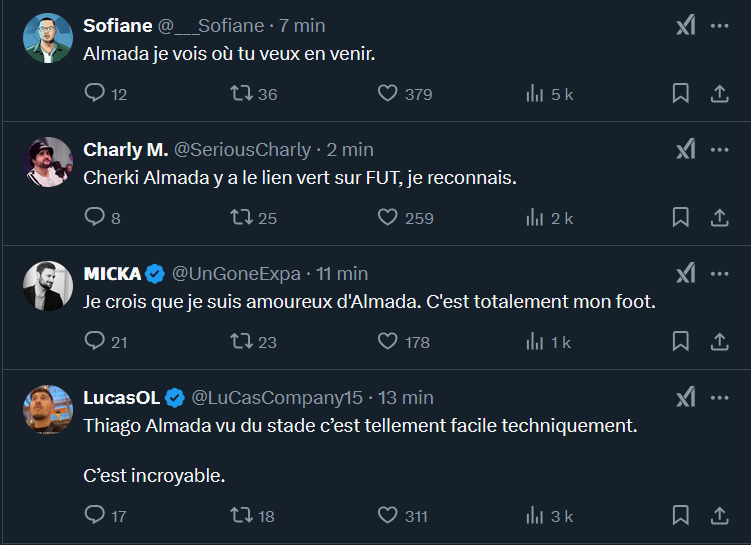Like LucasOL's tweet
Image resolution: width=751 pixels, height=545 pixels.
(388, 515)
